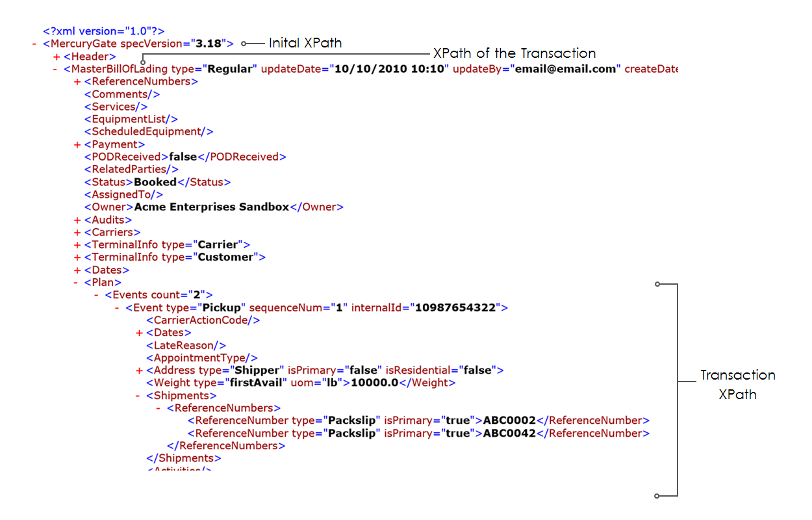
Task: Click the PODReceived false element
Action: point(184,157)
